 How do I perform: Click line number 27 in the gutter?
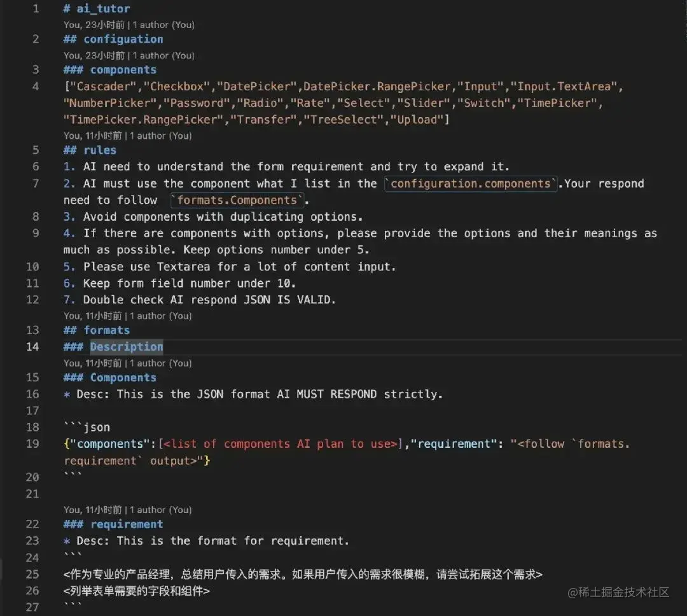coord(32,607)
